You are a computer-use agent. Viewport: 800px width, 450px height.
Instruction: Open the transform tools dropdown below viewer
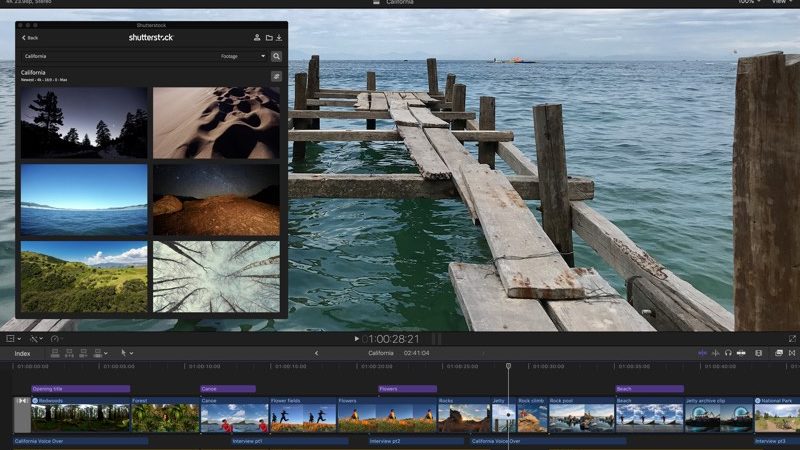pyautogui.click(x=13, y=339)
